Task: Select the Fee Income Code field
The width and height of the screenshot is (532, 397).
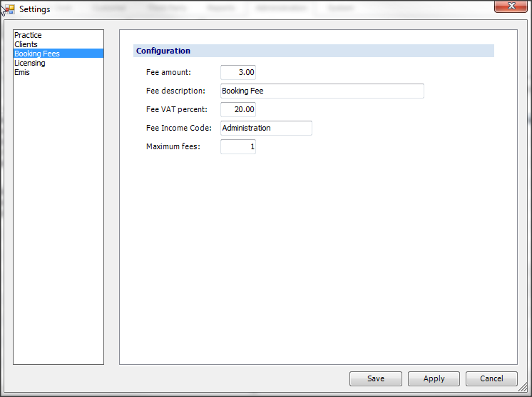Action: (x=266, y=128)
